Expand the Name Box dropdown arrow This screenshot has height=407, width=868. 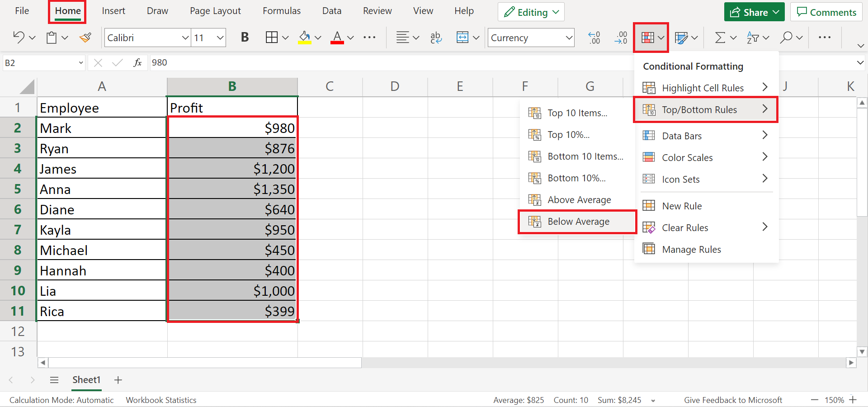81,63
